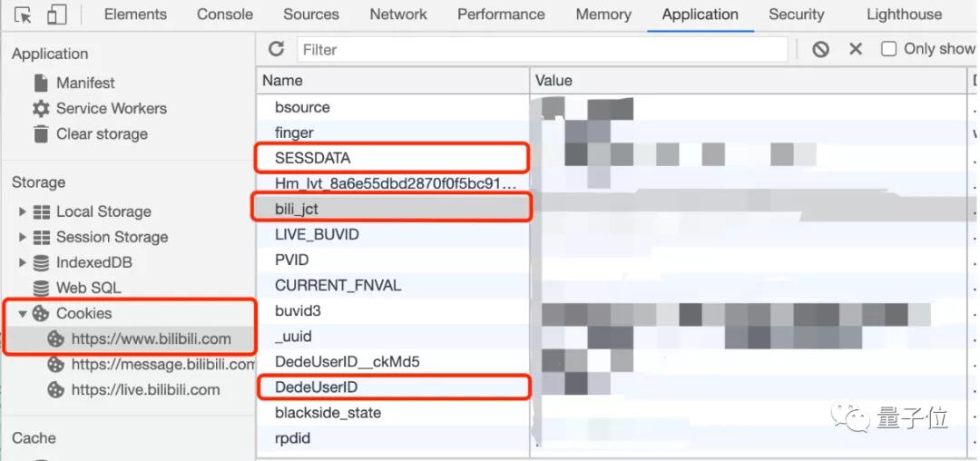
Task: Open the Clear storage item
Action: click(x=101, y=133)
